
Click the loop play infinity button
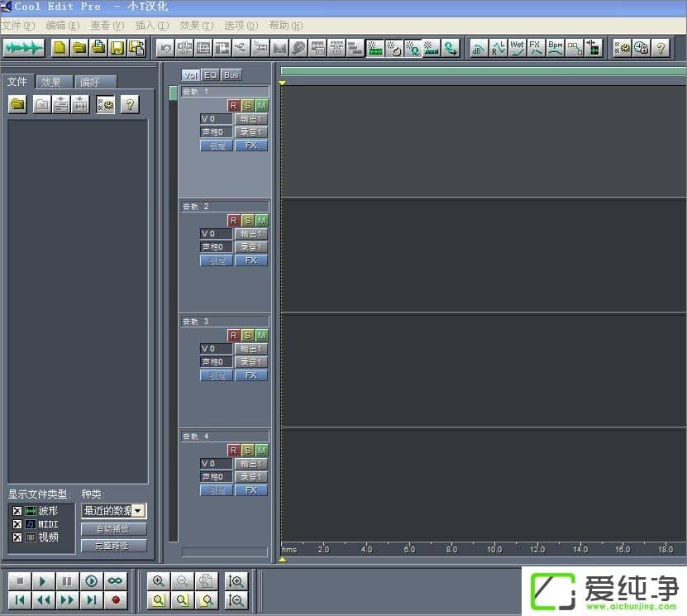(115, 581)
